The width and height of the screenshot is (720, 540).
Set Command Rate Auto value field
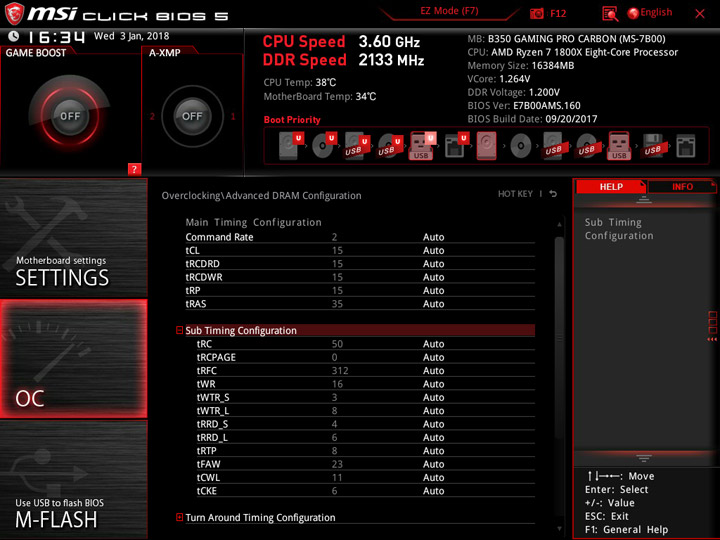point(433,237)
